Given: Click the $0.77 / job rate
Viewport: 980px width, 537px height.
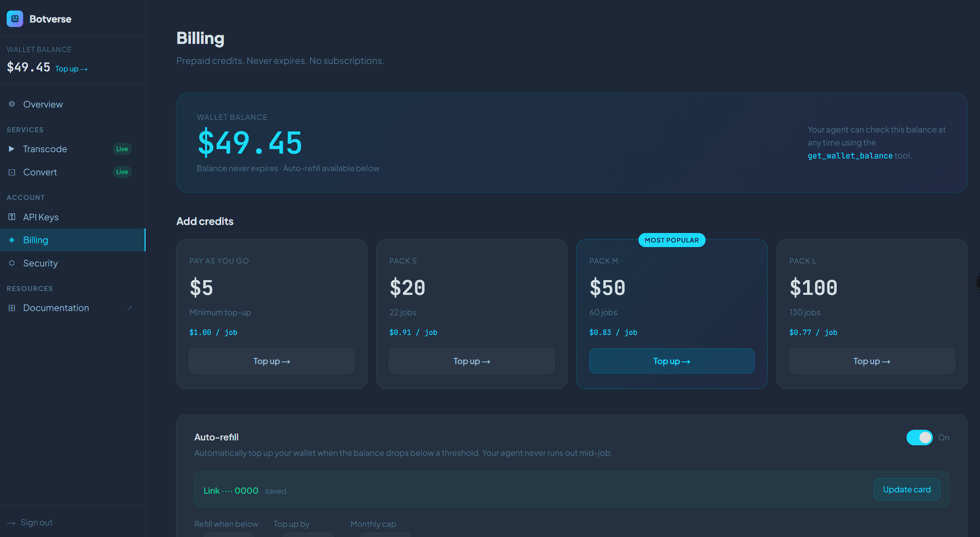Looking at the screenshot, I should tap(813, 332).
